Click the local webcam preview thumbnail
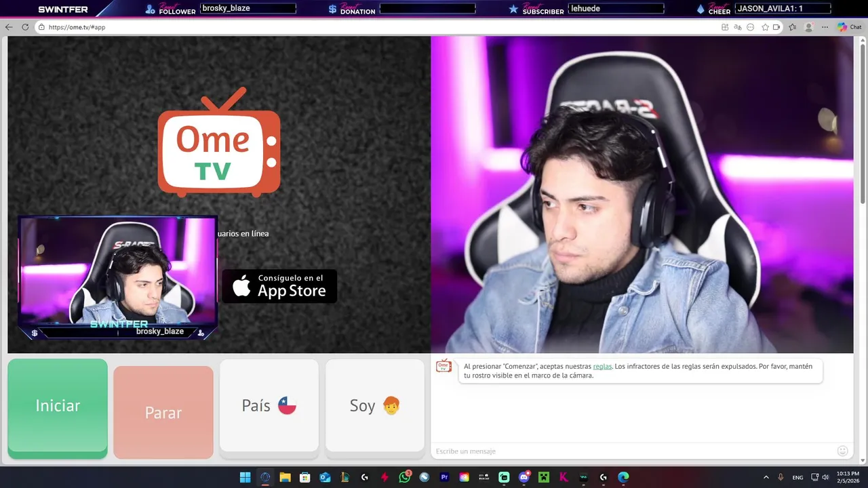This screenshot has width=868, height=488. coord(117,277)
